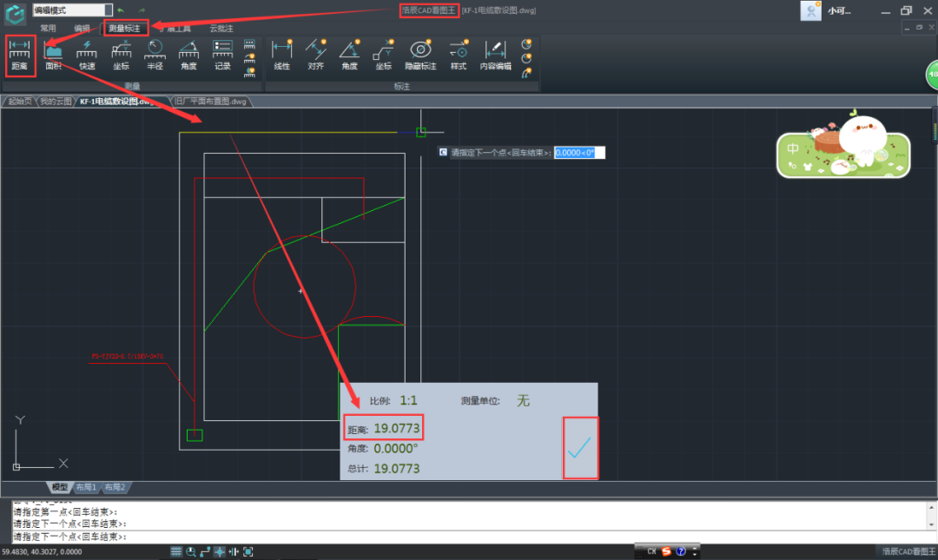Toggle ortho mode in status bar
Screen dimensions: 938x560
tap(205, 551)
